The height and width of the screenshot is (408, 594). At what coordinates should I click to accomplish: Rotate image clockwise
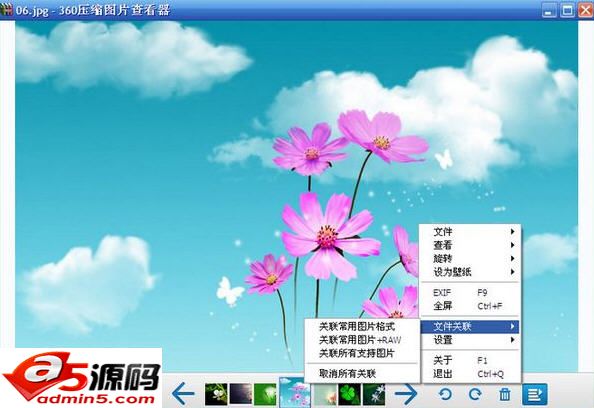pyautogui.click(x=475, y=394)
